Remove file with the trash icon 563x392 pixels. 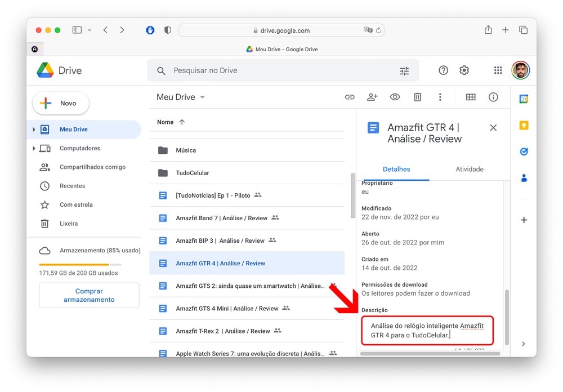(417, 97)
